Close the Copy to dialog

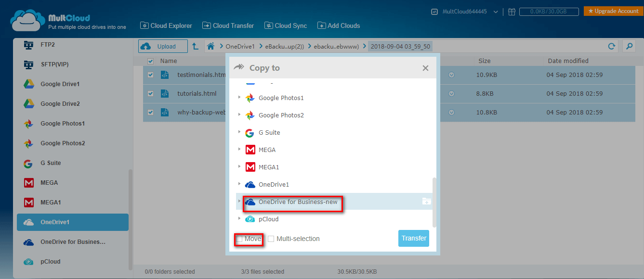pyautogui.click(x=425, y=68)
